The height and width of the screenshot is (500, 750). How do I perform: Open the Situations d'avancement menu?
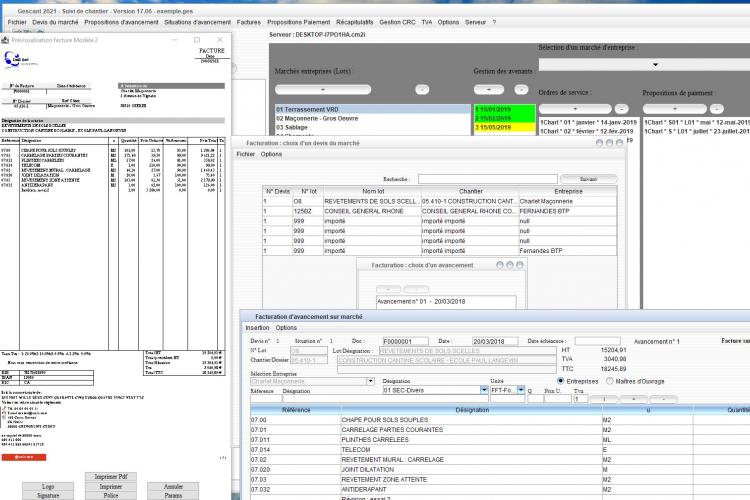click(x=197, y=22)
